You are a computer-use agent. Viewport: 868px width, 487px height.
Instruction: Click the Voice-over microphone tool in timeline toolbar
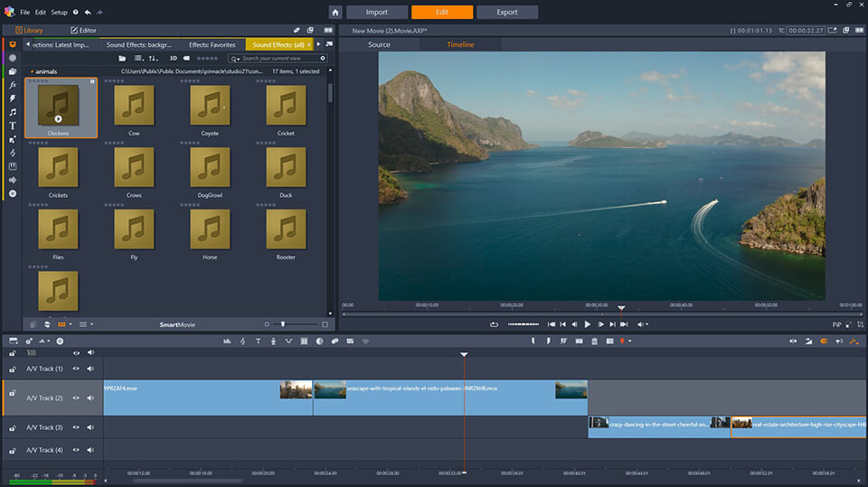[x=273, y=342]
